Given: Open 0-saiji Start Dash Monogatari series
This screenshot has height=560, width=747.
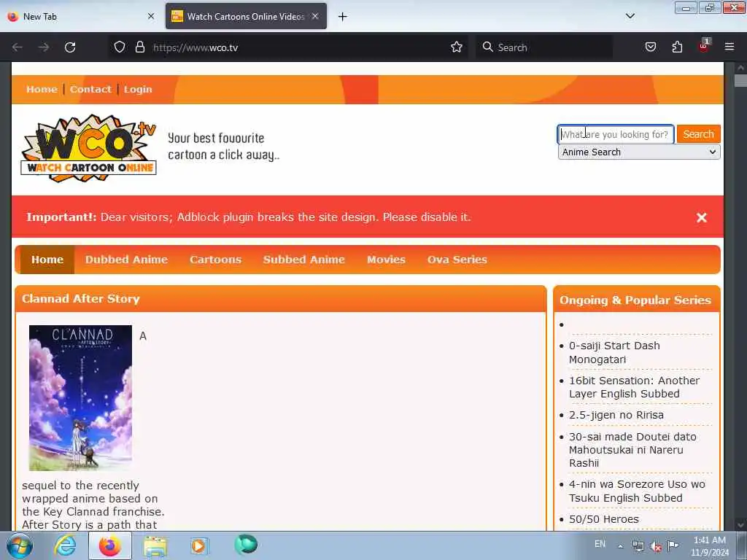Looking at the screenshot, I should click(x=614, y=352).
